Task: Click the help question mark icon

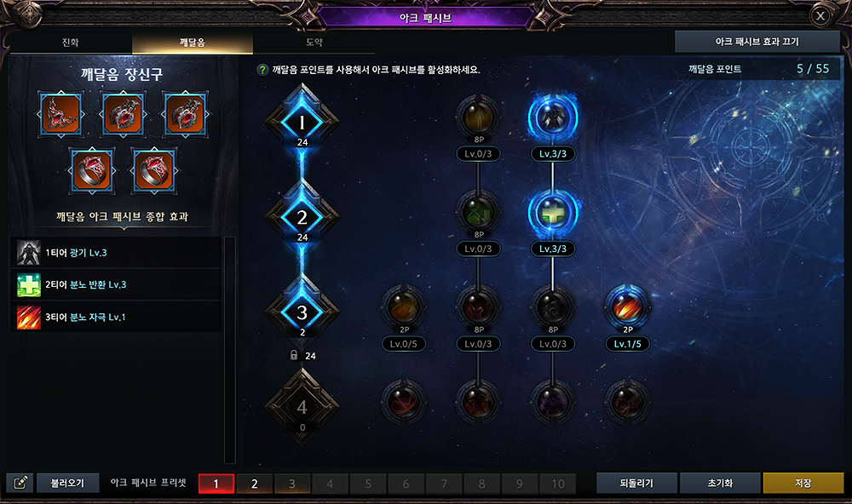Action: pos(262,70)
